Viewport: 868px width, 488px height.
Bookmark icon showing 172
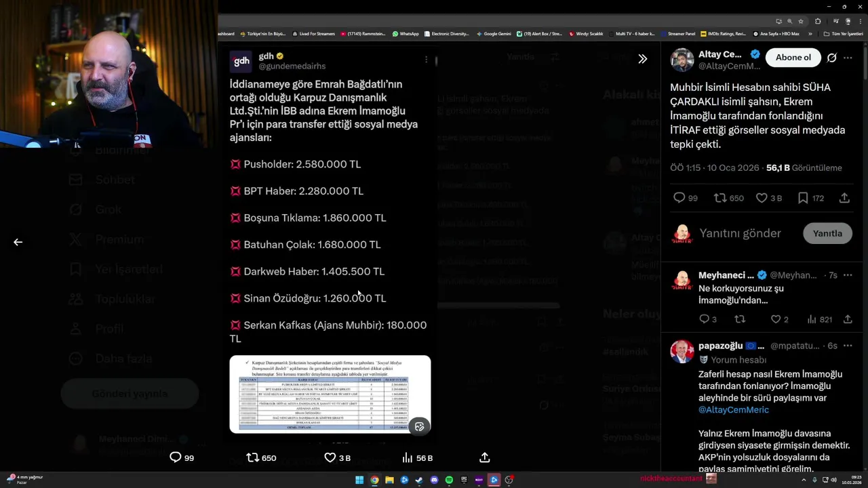coord(810,198)
